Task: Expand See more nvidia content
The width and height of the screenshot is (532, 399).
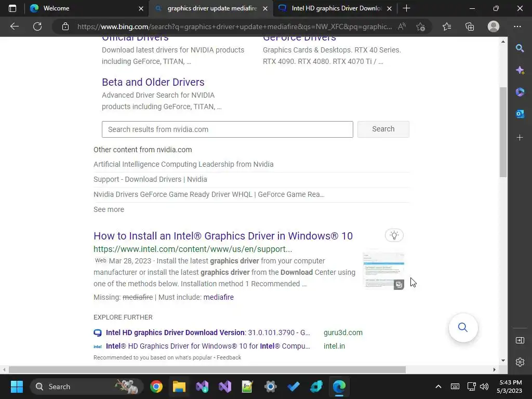Action: pyautogui.click(x=109, y=209)
